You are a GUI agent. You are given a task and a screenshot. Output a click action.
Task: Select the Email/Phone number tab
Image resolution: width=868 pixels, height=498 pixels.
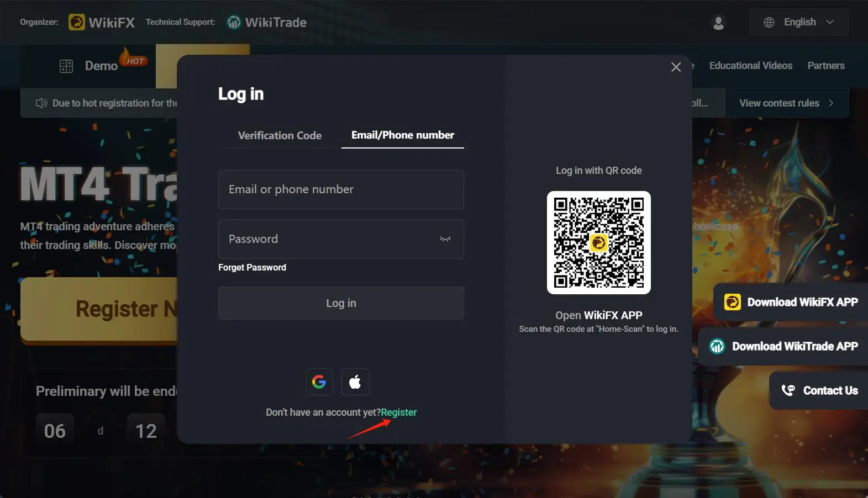click(x=403, y=135)
